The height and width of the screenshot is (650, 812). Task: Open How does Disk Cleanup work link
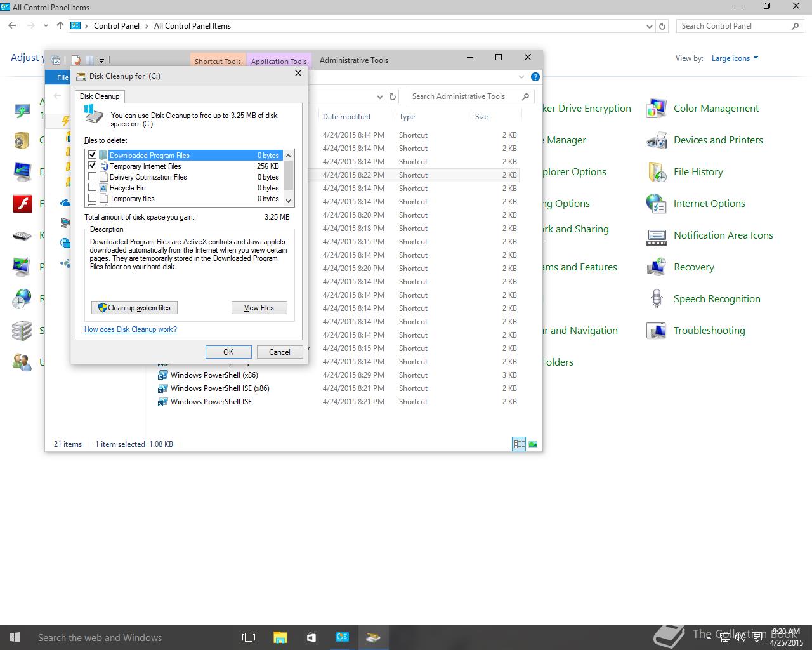(x=131, y=329)
